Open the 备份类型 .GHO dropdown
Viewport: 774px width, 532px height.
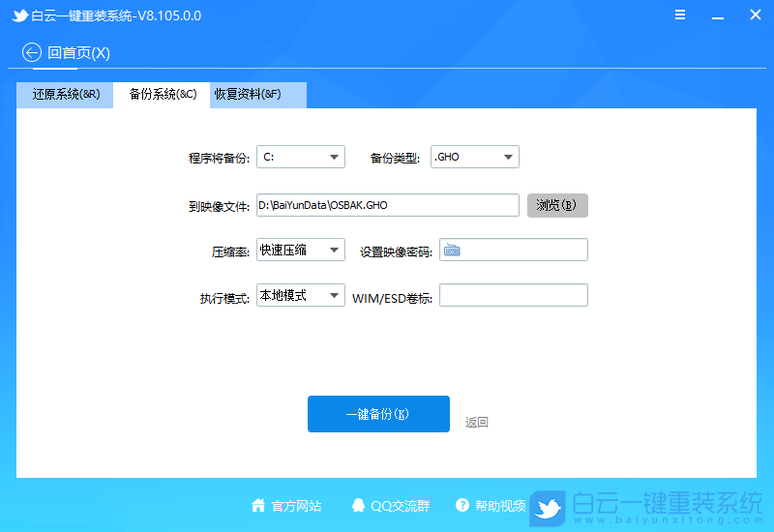coord(475,157)
